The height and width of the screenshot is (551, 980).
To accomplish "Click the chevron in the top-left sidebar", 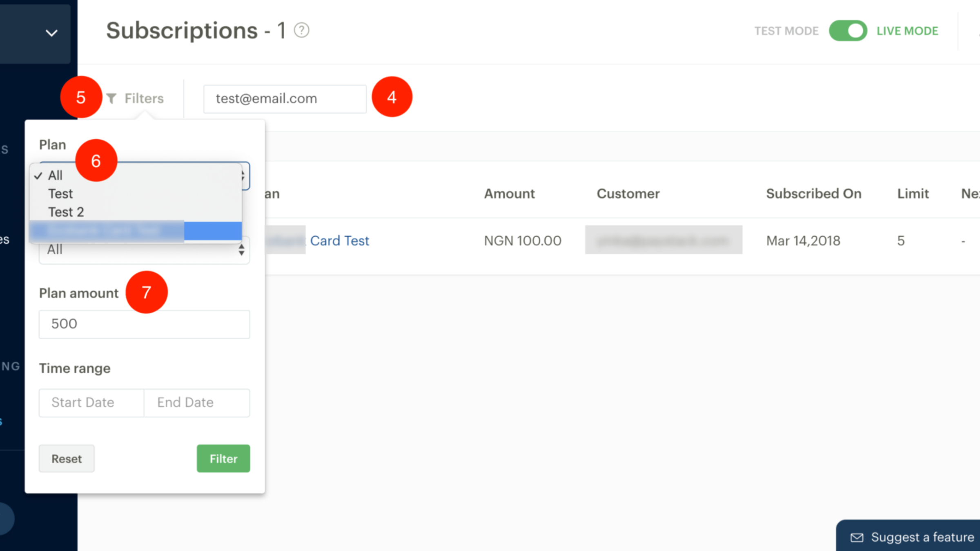I will (x=51, y=33).
